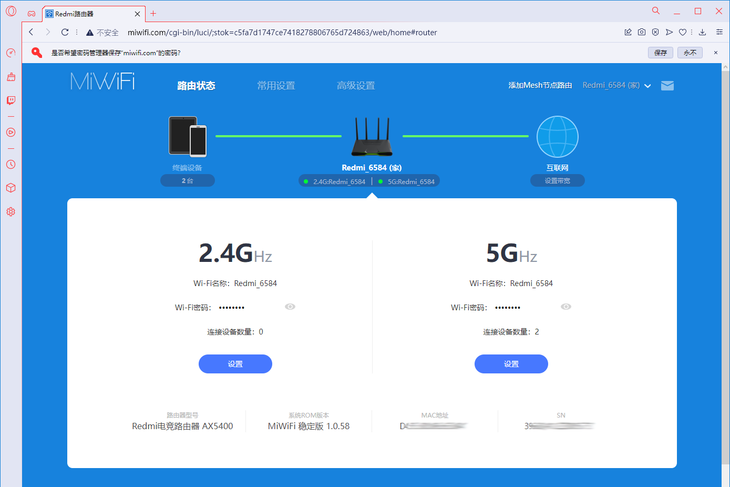Click the mail envelope icon in the MiWiFi header

667,86
